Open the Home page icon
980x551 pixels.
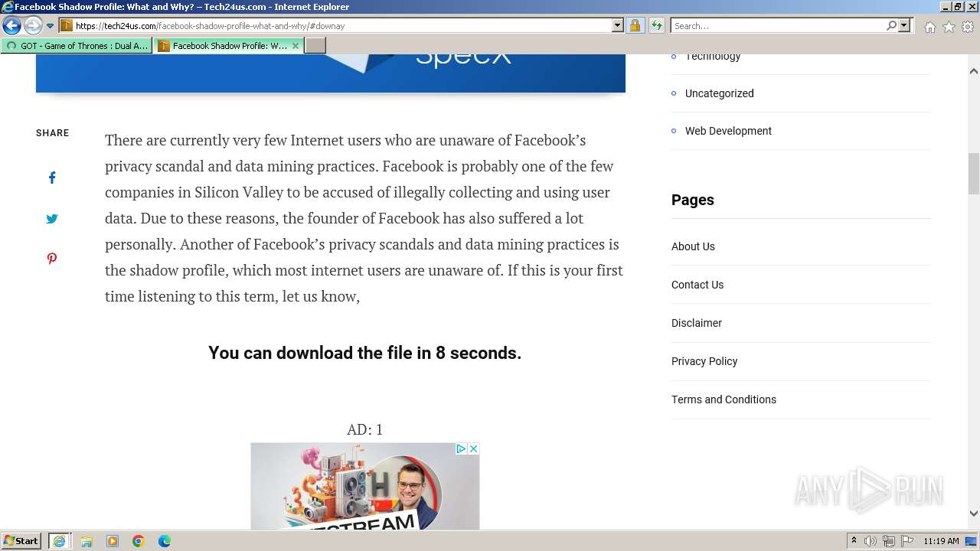click(x=929, y=27)
